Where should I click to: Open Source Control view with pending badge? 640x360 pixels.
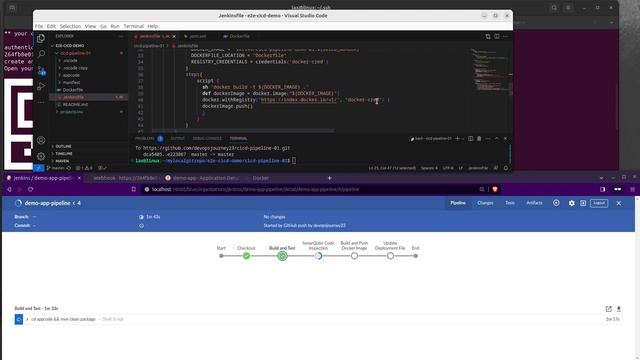click(x=41, y=70)
